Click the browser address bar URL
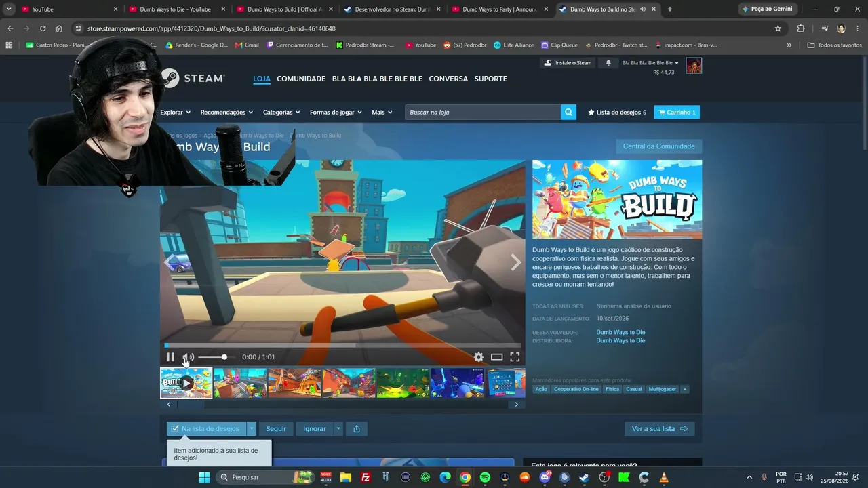Viewport: 868px width, 488px height. [212, 28]
